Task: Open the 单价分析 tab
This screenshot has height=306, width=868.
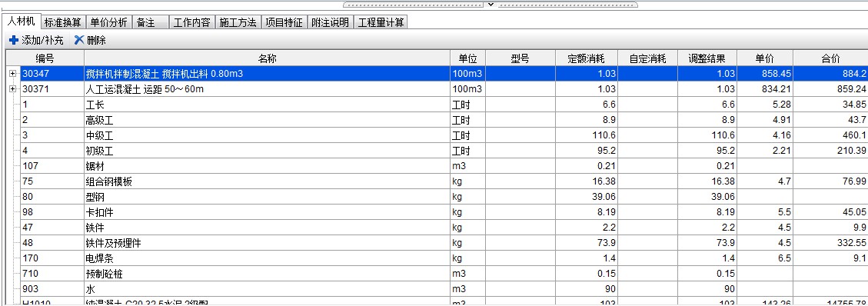Action: (109, 22)
